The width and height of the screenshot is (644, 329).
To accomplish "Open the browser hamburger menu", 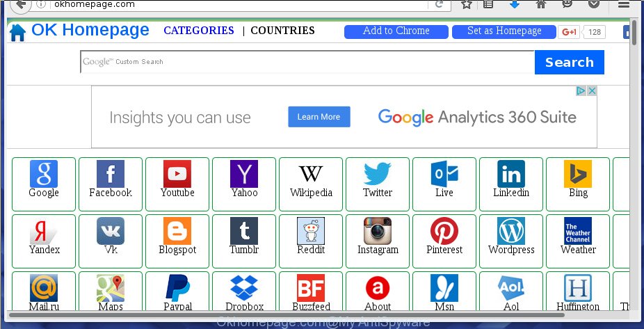I will pos(624,4).
